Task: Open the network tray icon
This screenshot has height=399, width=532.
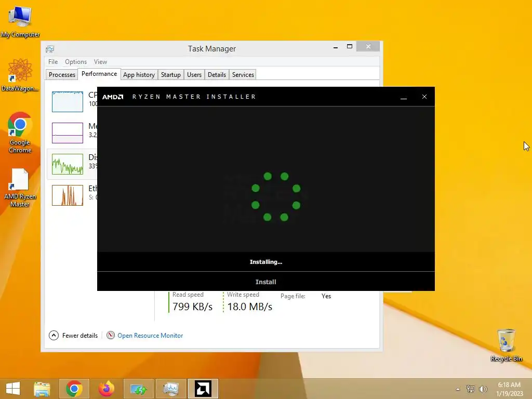Action: pos(471,389)
